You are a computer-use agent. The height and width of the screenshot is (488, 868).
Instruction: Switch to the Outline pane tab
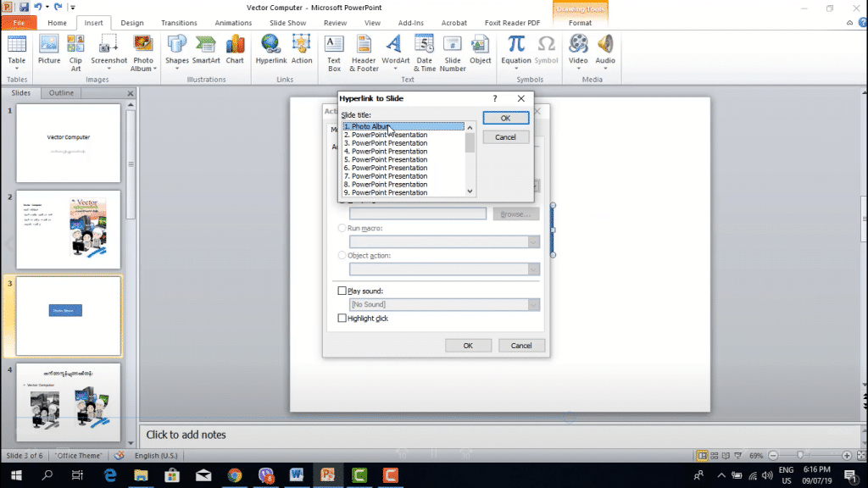[61, 93]
